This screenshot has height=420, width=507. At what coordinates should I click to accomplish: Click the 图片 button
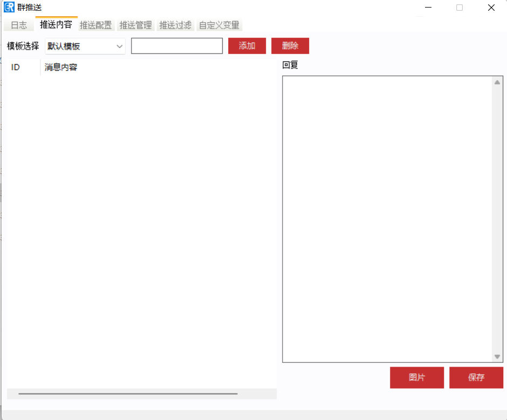416,377
